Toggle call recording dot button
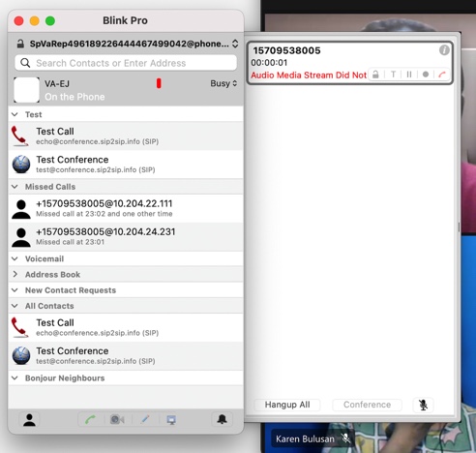Image resolution: width=476 pixels, height=453 pixels. [x=426, y=75]
